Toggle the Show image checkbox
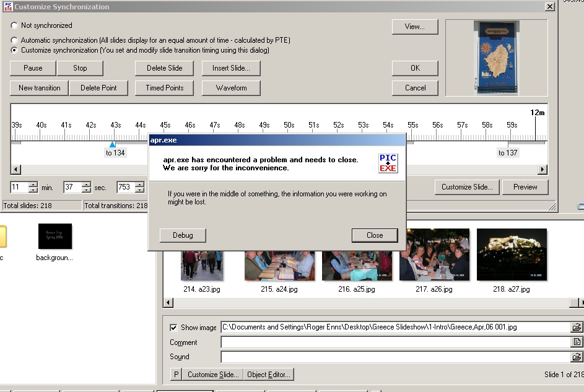 point(173,328)
